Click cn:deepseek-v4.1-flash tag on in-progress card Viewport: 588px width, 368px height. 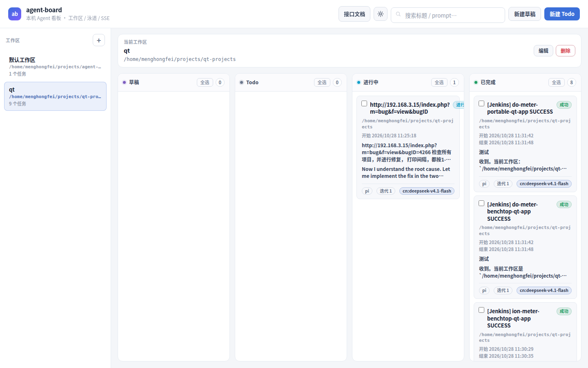(x=427, y=191)
